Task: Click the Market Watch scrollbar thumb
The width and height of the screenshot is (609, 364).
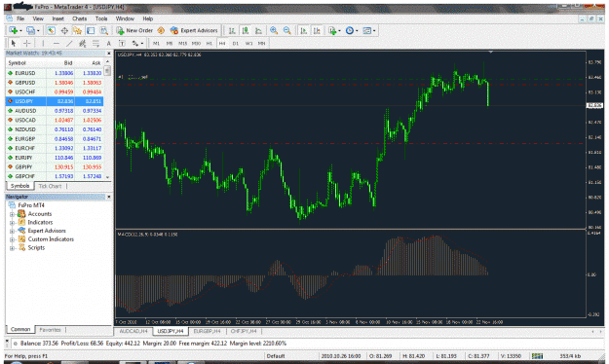Action: [x=107, y=71]
